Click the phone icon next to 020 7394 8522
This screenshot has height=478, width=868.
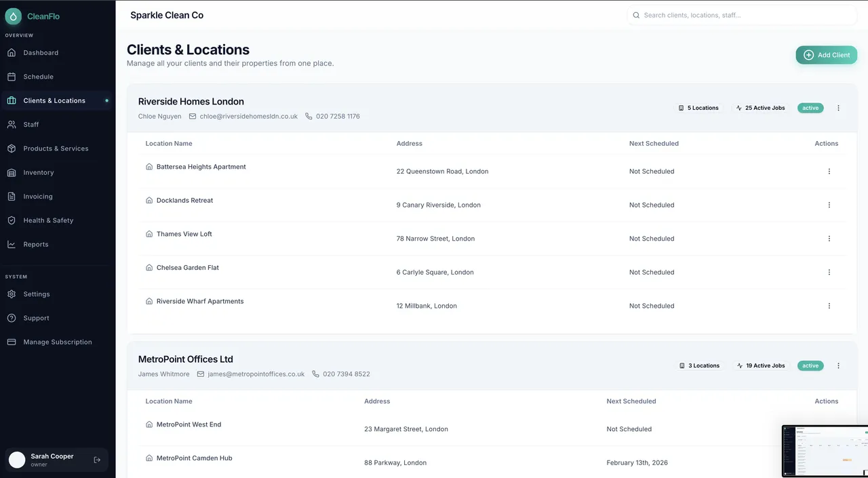point(316,374)
